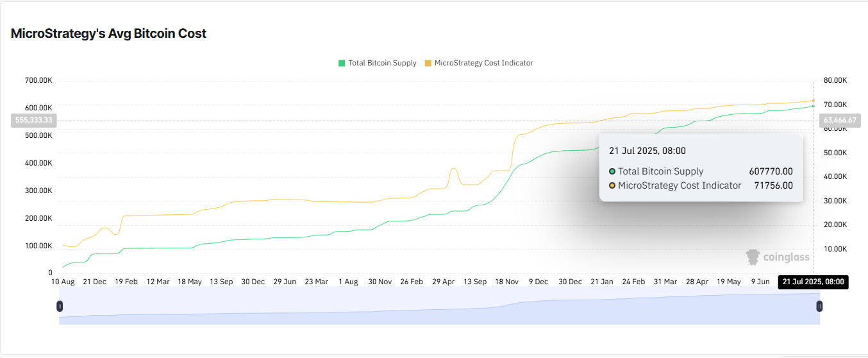
Task: Click the yellow endpoint marker on the cost line
Action: [814, 101]
